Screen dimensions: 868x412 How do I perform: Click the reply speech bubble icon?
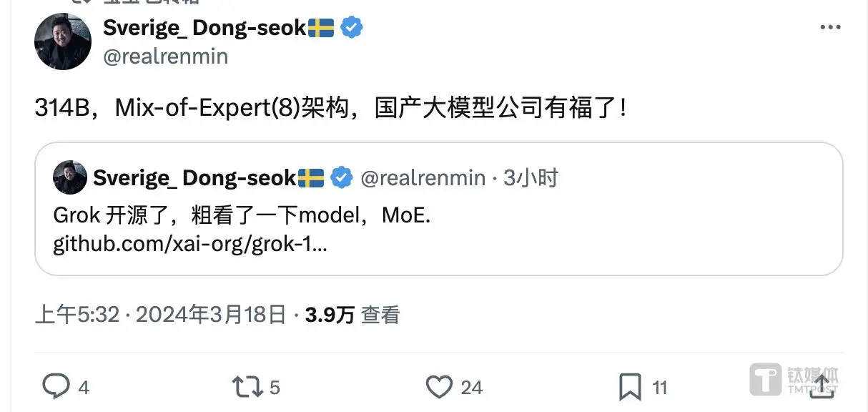point(56,387)
